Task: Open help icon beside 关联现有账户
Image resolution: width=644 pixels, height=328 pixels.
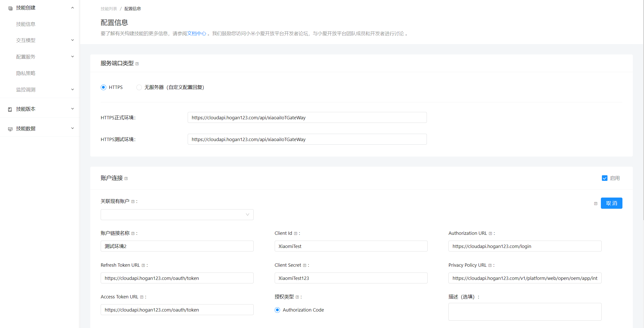Action: (133, 201)
